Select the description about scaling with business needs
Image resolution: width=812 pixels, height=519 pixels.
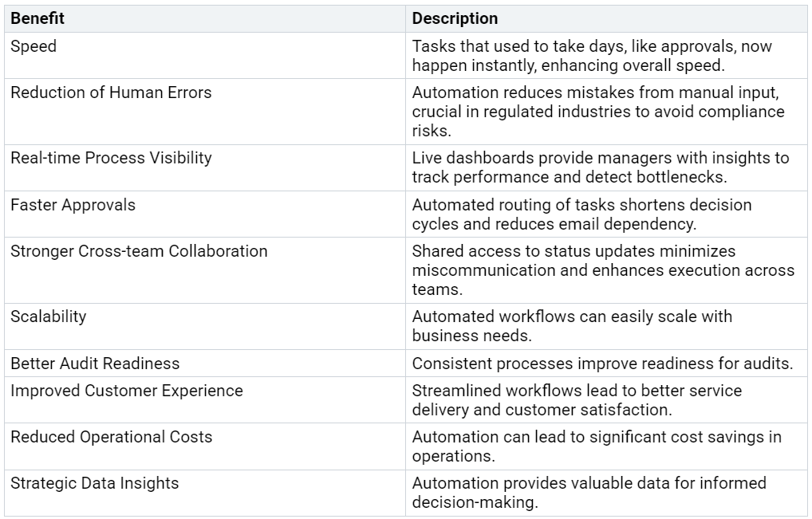click(x=572, y=325)
